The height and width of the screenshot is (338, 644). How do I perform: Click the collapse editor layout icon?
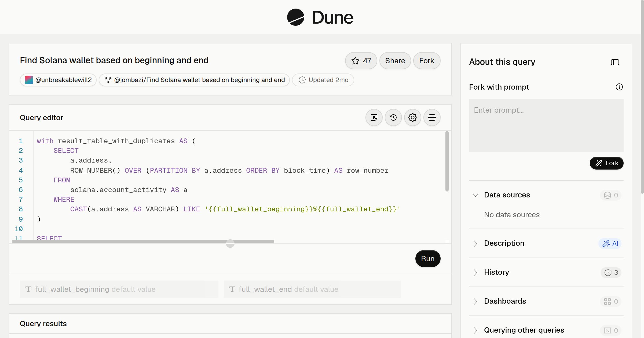pos(432,117)
